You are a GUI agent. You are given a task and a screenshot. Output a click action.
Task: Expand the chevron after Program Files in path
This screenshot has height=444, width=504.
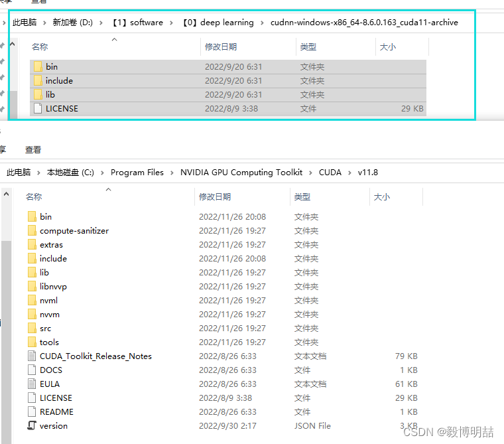tap(172, 173)
